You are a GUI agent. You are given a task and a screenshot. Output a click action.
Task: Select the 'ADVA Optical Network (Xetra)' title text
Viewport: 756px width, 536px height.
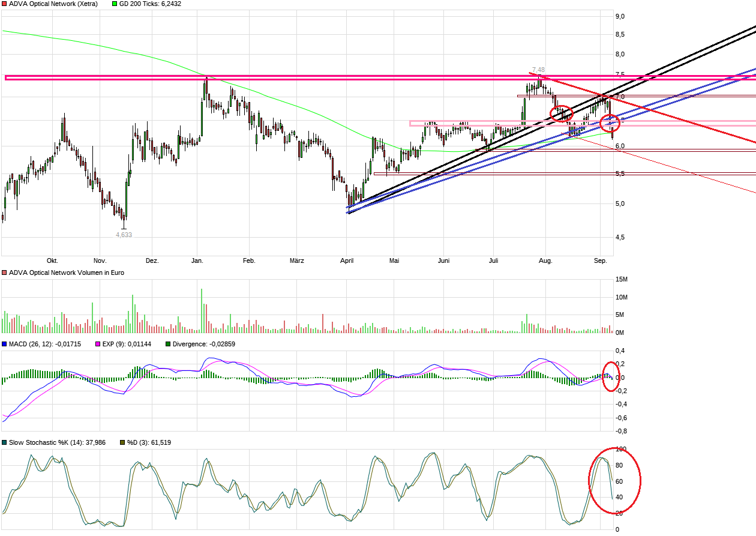[x=53, y=4]
